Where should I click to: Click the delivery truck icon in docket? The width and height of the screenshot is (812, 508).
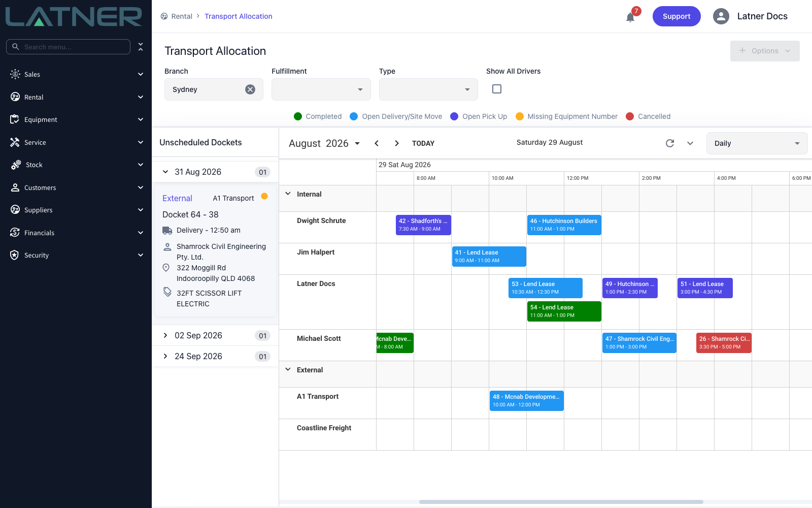coord(167,230)
